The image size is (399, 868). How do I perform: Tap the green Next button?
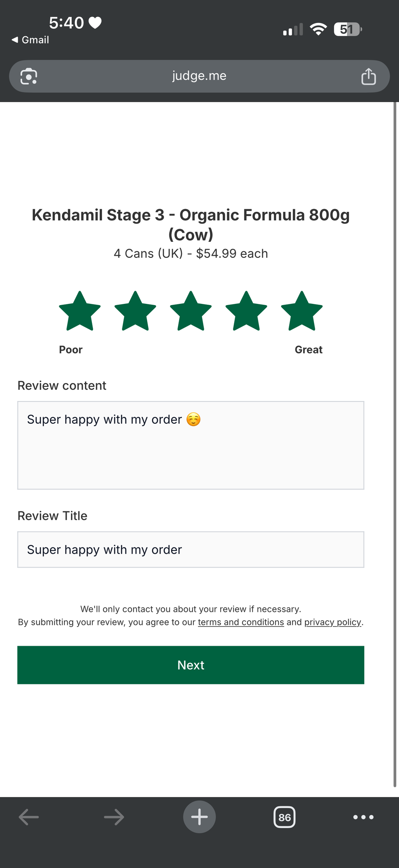tap(191, 665)
